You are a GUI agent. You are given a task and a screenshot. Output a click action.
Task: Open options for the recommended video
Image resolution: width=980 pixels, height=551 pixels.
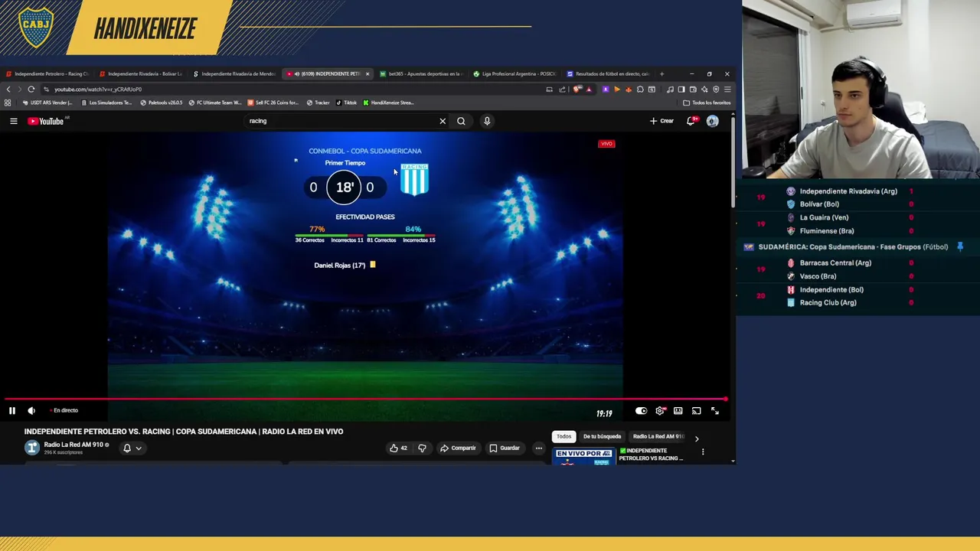point(703,452)
